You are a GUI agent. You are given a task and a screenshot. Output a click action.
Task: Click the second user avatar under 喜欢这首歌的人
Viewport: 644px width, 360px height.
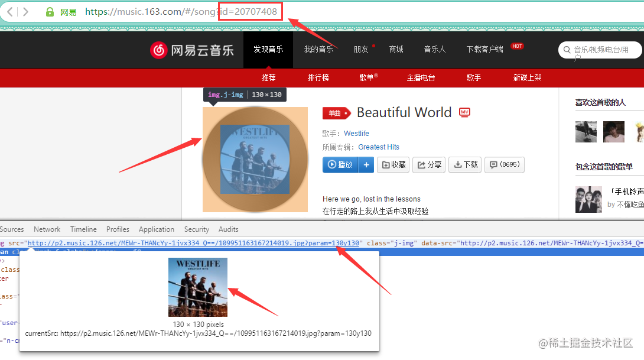pyautogui.click(x=614, y=132)
